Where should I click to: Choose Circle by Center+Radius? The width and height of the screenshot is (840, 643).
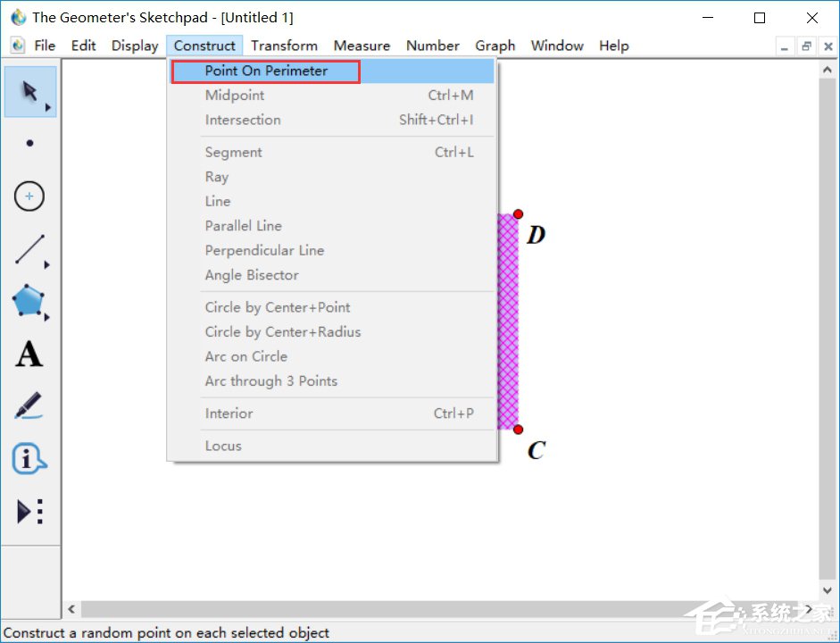click(x=332, y=332)
